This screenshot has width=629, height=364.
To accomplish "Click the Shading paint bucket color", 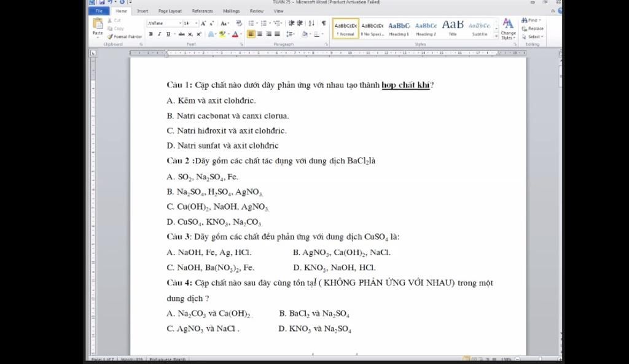I will click(x=305, y=34).
